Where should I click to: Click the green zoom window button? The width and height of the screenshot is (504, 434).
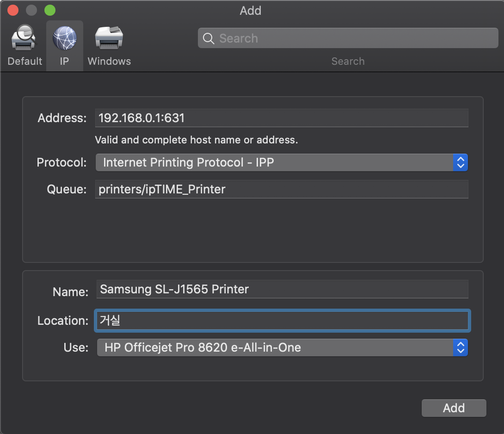pos(50,10)
